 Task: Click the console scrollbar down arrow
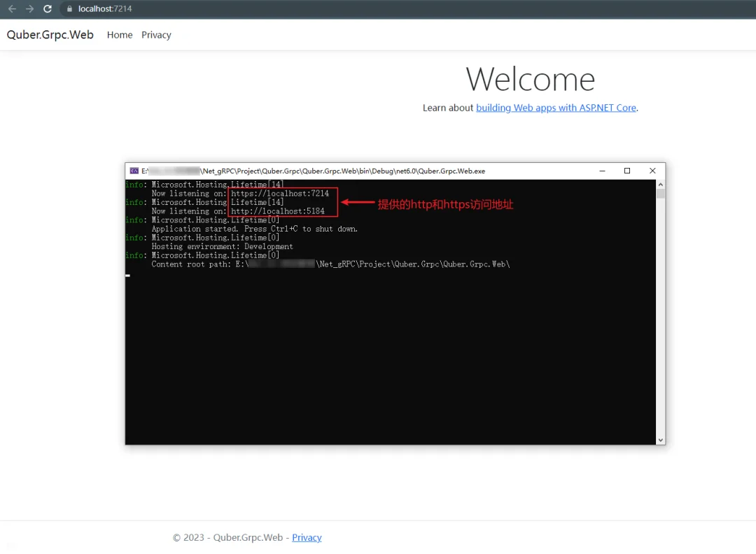[x=661, y=440]
